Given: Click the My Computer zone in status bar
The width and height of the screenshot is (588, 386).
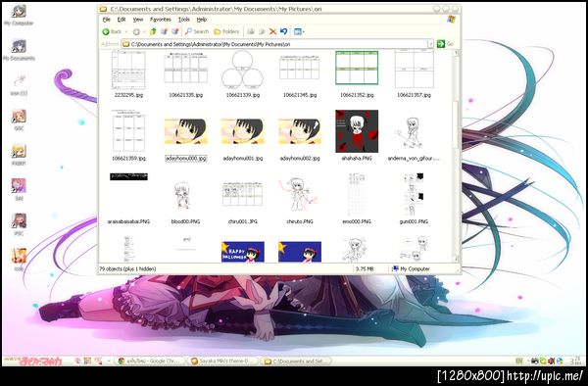Looking at the screenshot, I should coord(411,268).
